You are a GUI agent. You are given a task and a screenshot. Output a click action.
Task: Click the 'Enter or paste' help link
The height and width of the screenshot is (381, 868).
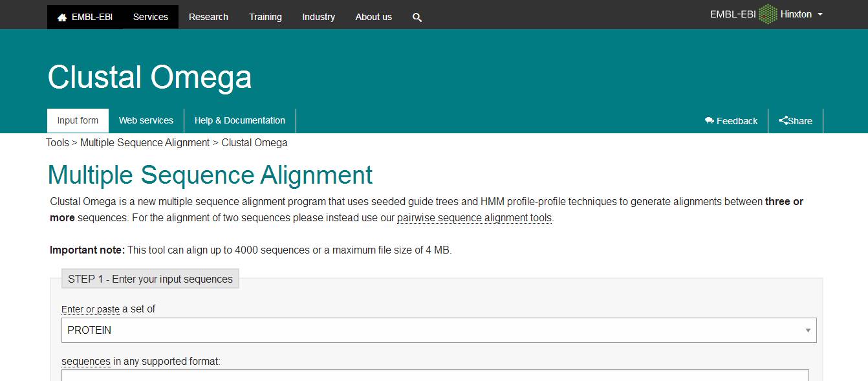[x=91, y=309]
